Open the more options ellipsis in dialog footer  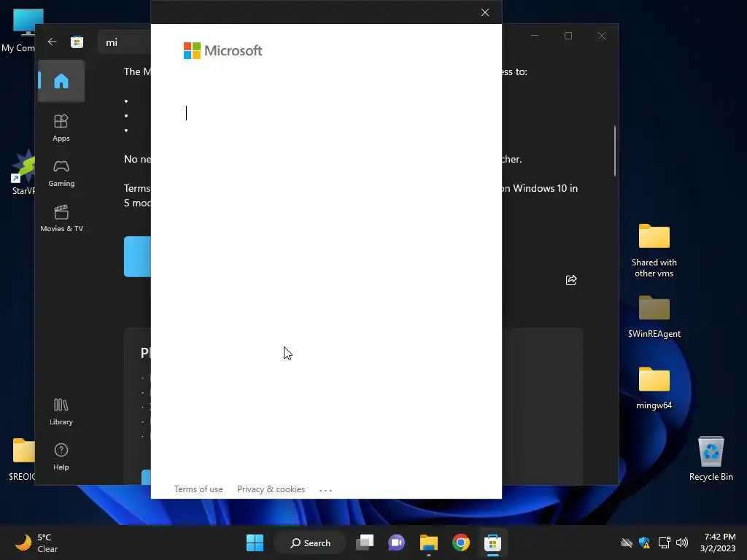(325, 489)
